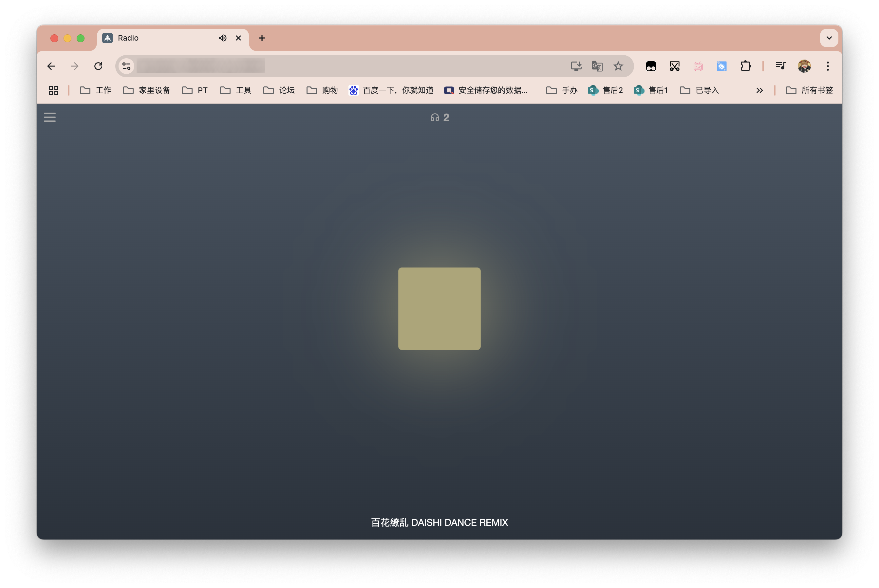Open a new browser tab
Image resolution: width=879 pixels, height=588 pixels.
(262, 38)
